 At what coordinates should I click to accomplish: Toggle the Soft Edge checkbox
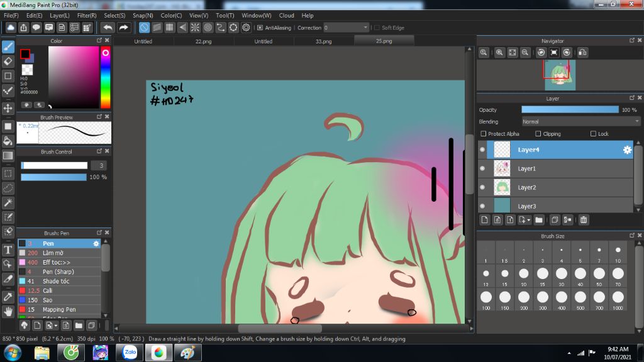(x=377, y=28)
